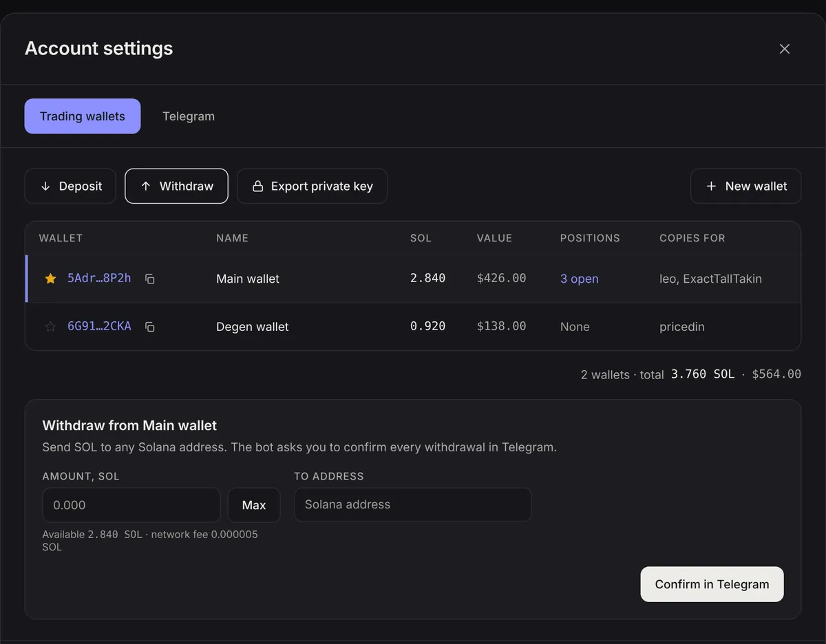Screen dimensions: 826x644
Task: Select the 6G91…2CKA wallet address
Action: point(99,327)
